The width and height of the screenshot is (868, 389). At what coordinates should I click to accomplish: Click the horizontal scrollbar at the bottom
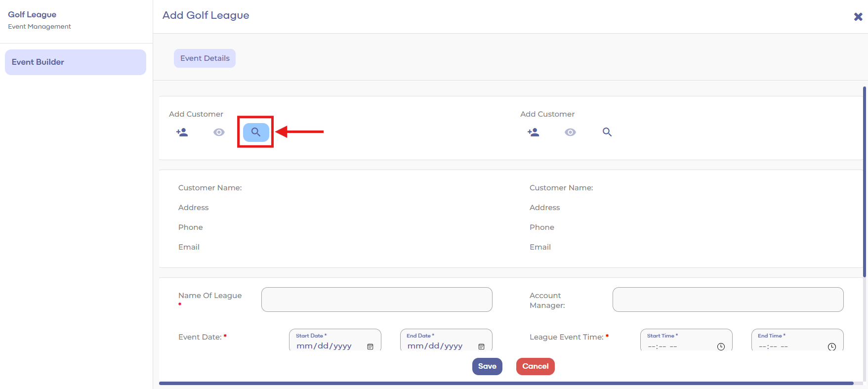tap(506, 383)
